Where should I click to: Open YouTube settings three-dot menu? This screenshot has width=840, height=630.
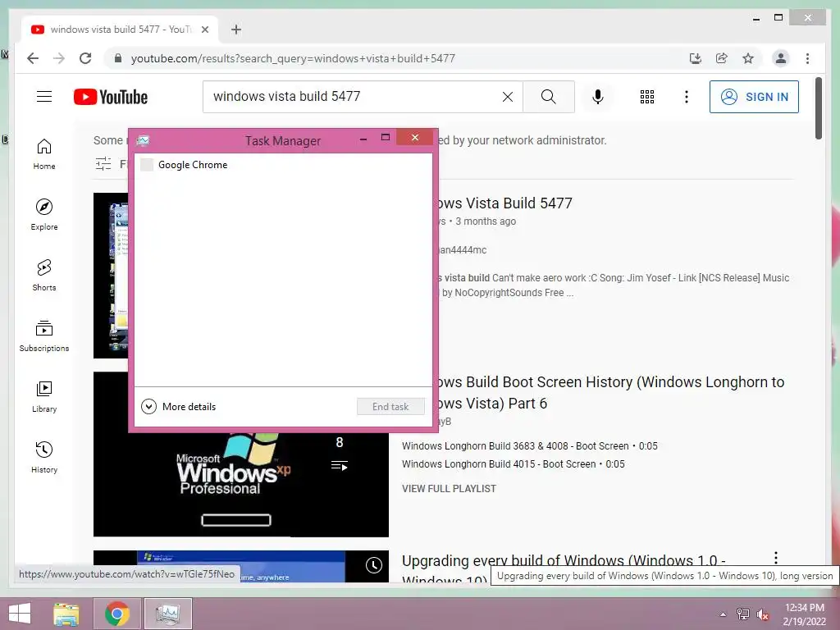pyautogui.click(x=687, y=97)
